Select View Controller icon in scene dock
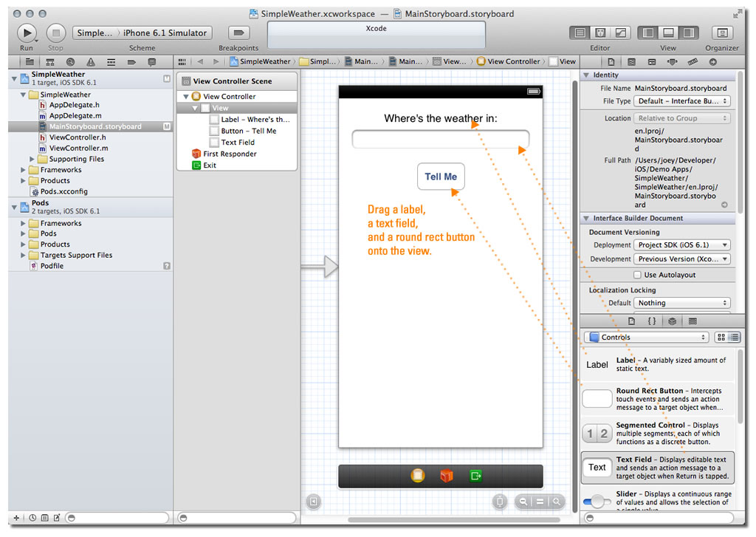The width and height of the screenshot is (756, 537). coord(418,476)
